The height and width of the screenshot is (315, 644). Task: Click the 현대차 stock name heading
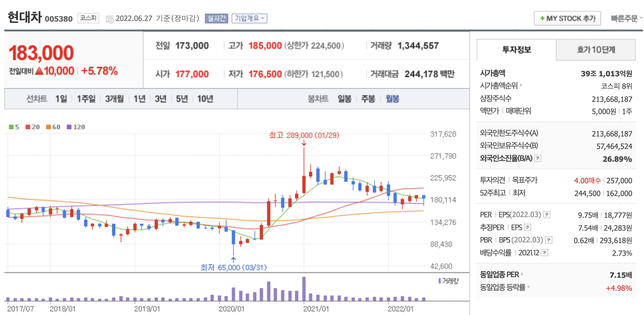click(x=25, y=17)
